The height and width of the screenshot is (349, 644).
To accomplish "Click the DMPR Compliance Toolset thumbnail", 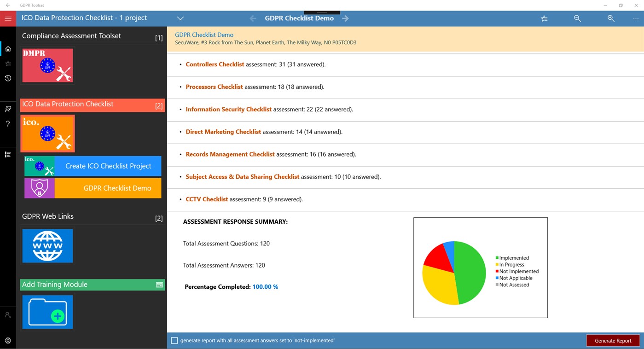I will coord(47,65).
